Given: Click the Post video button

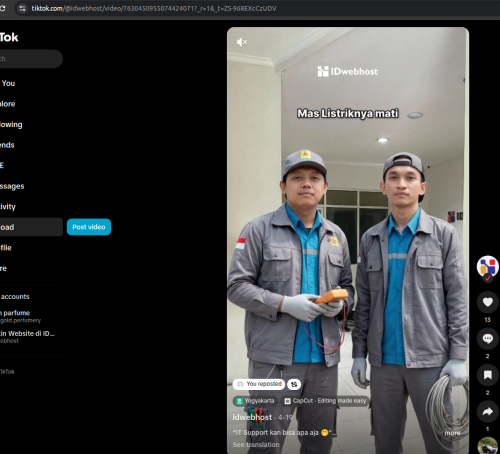Looking at the screenshot, I should pyautogui.click(x=89, y=227).
